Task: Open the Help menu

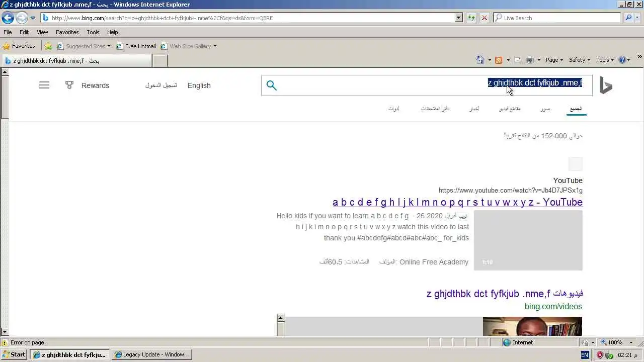Action: tap(112, 32)
